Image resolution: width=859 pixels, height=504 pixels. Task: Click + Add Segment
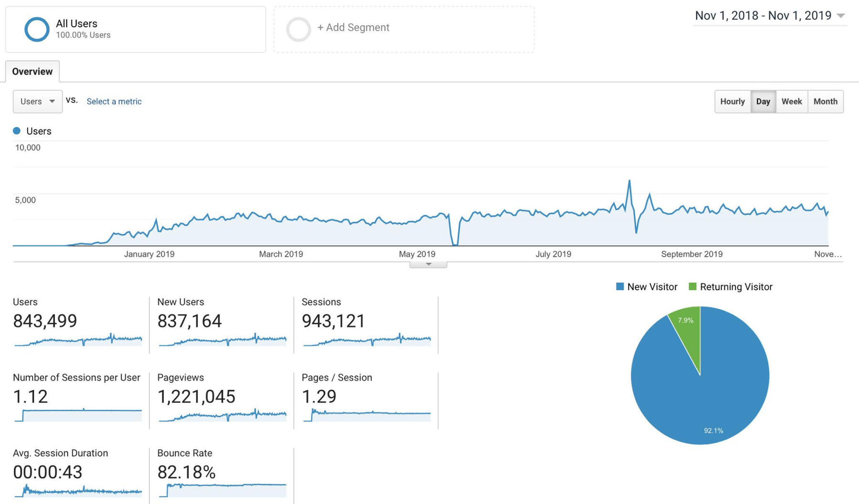[x=353, y=28]
